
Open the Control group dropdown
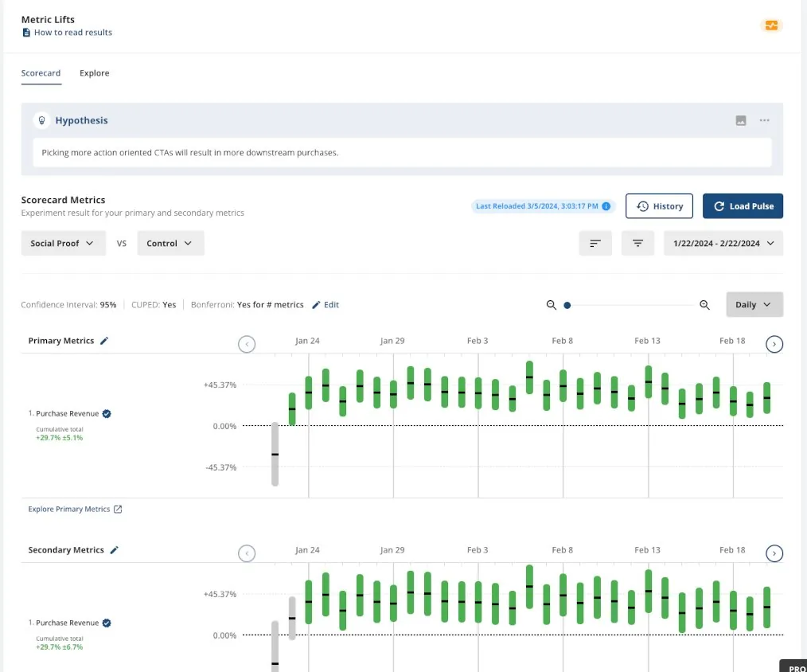(x=170, y=243)
